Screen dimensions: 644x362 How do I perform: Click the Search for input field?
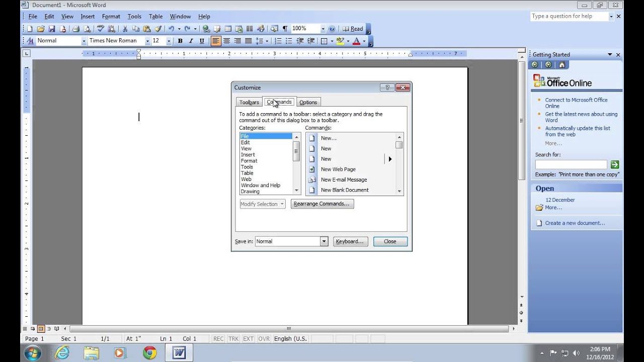point(571,165)
